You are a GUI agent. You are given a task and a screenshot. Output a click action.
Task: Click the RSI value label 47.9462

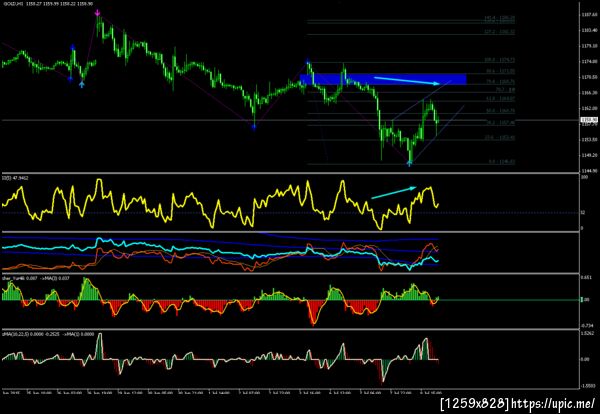tap(17, 178)
